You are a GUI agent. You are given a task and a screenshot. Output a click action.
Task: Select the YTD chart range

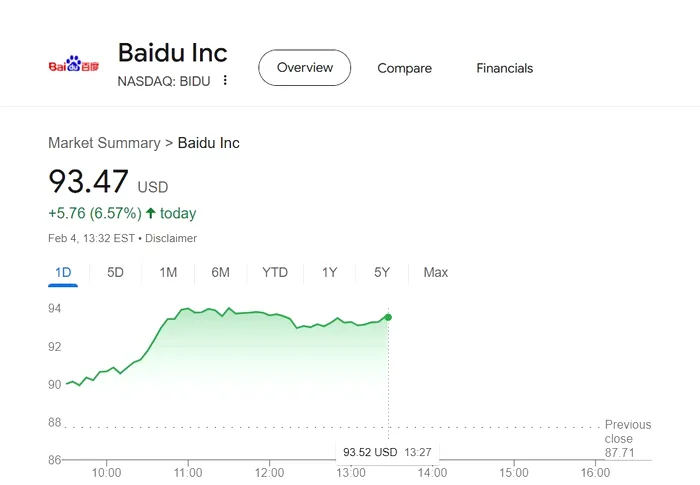[x=275, y=272]
